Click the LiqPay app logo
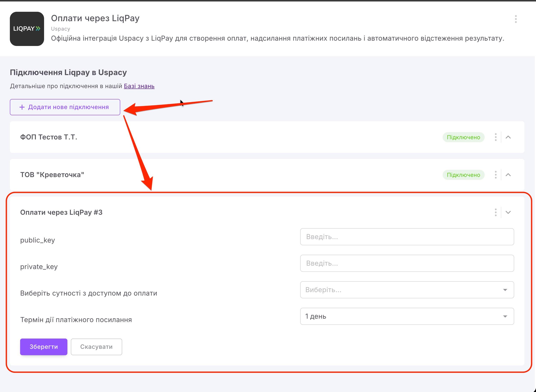The image size is (536, 392). pyautogui.click(x=27, y=29)
